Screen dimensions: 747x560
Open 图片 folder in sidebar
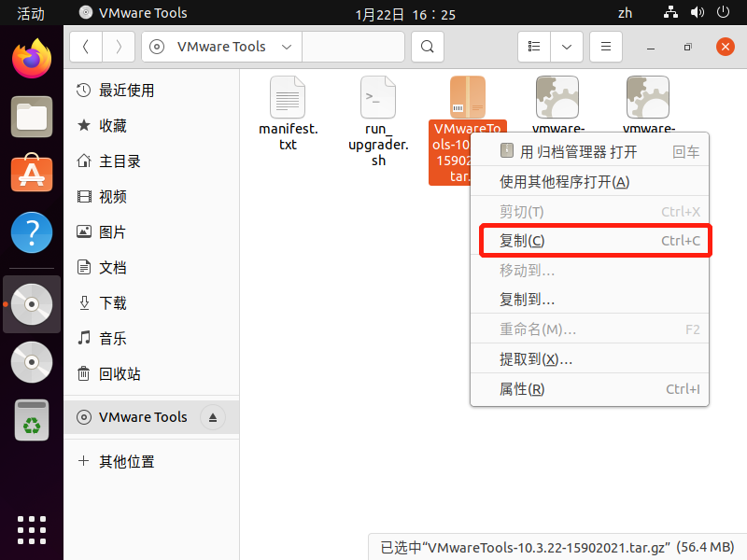tap(151, 231)
